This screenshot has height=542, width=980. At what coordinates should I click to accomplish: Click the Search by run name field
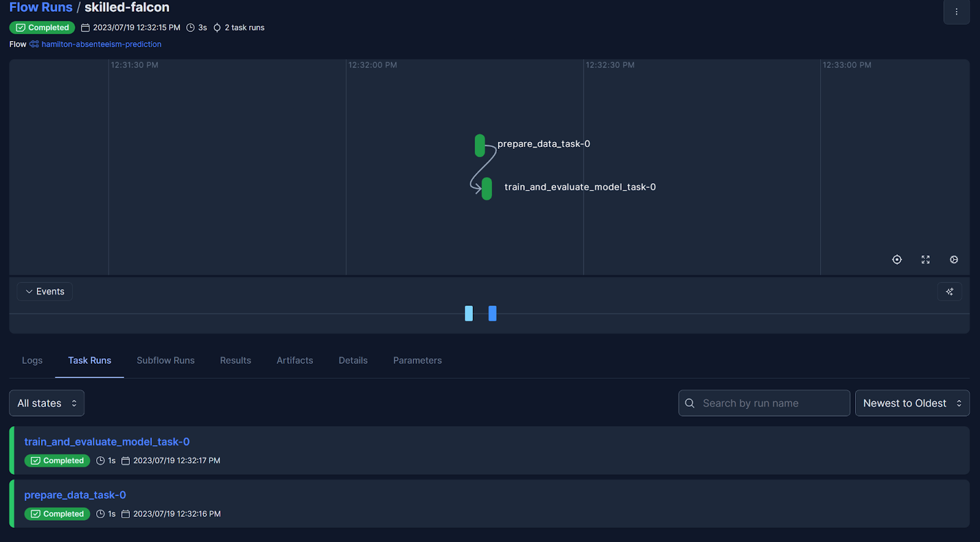click(x=764, y=403)
